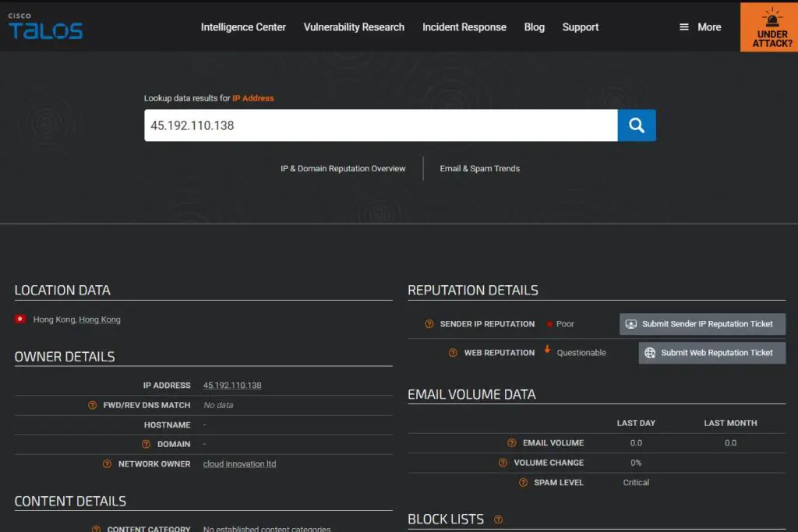This screenshot has height=532, width=798.
Task: Click the red Poor reputation dot
Action: 549,324
